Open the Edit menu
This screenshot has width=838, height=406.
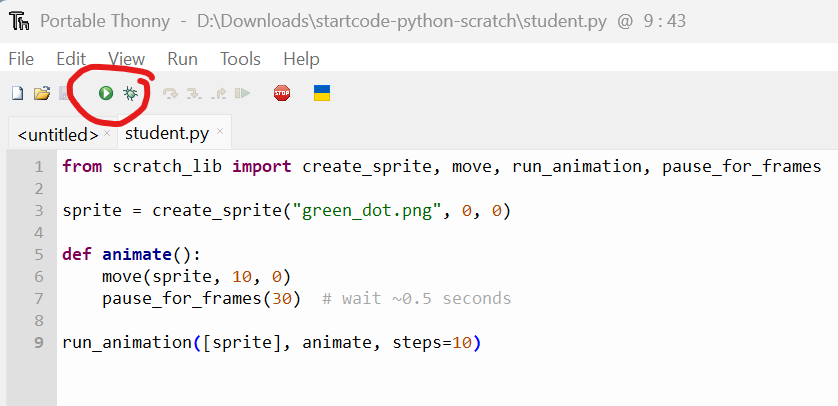point(71,59)
